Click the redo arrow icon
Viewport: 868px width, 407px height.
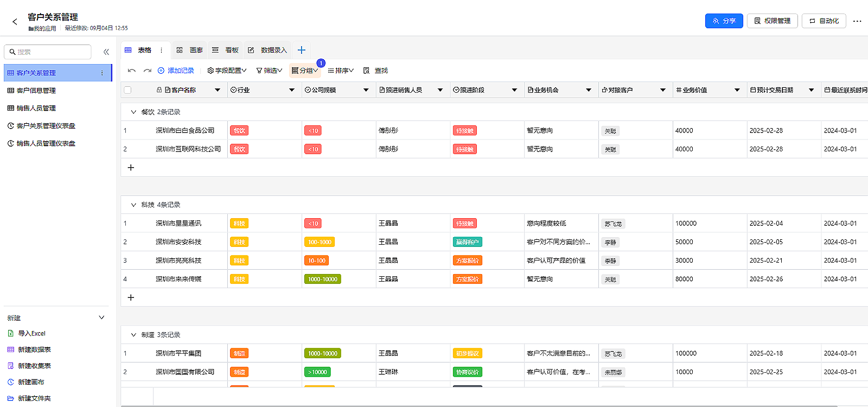(x=147, y=71)
